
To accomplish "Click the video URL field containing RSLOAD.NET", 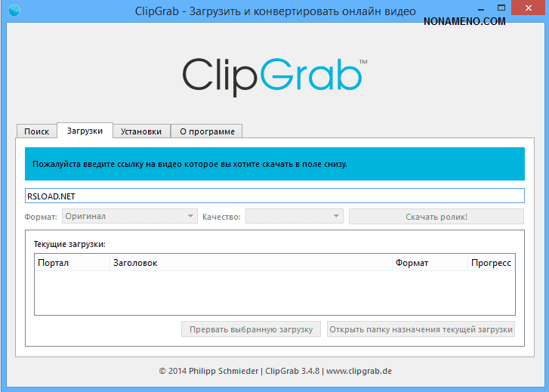I will coord(274,196).
